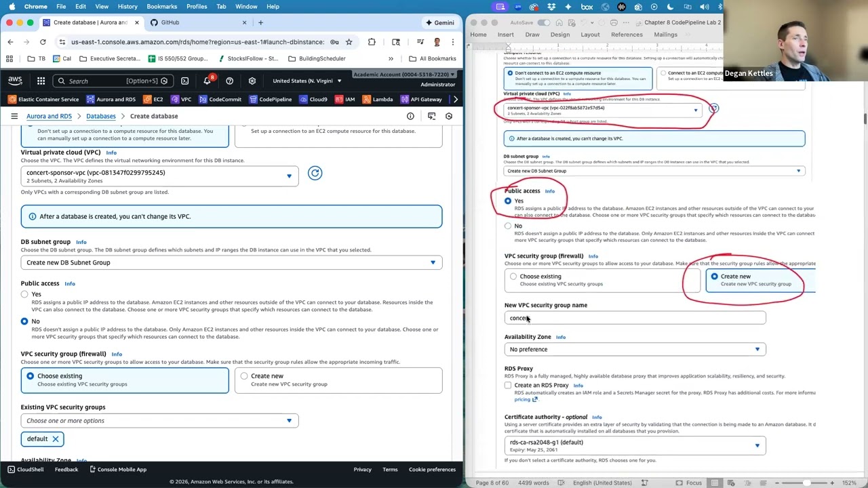Image resolution: width=868 pixels, height=488 pixels.
Task: Open the Dropbox menu bar icon
Action: (x=552, y=6)
